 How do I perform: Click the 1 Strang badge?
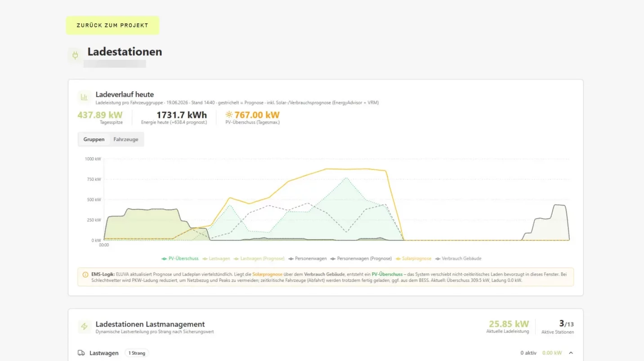coord(137,353)
